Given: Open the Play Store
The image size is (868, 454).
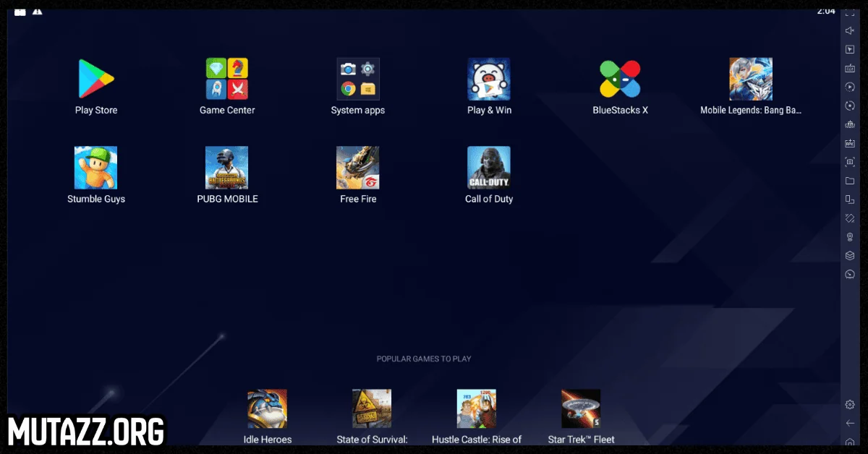Looking at the screenshot, I should 95,79.
